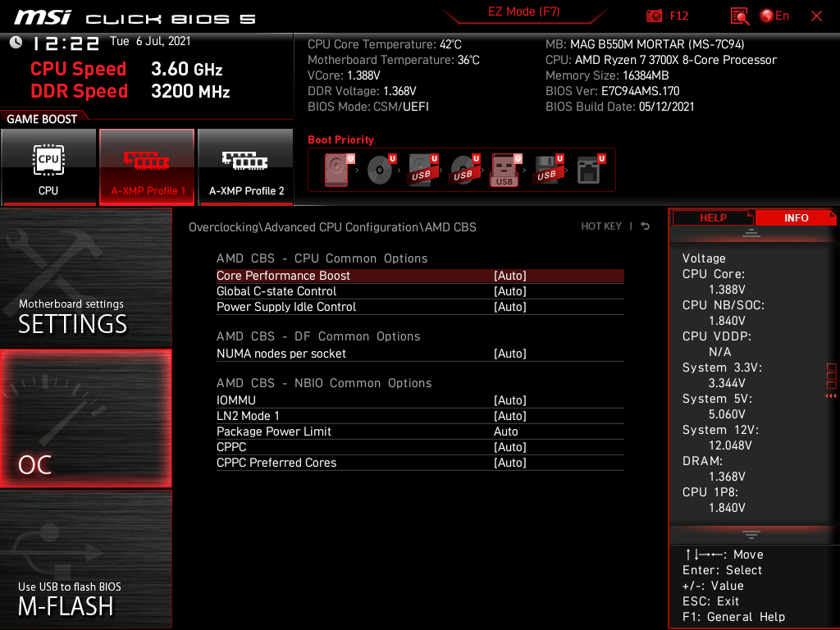Screen dimensions: 840x630
Task: Select the USB hard disk boot icon
Action: [x=422, y=170]
